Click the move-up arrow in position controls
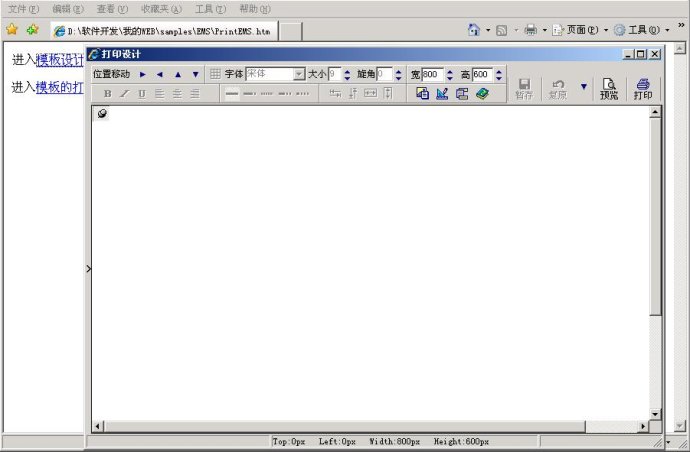The image size is (690, 452). click(x=178, y=74)
